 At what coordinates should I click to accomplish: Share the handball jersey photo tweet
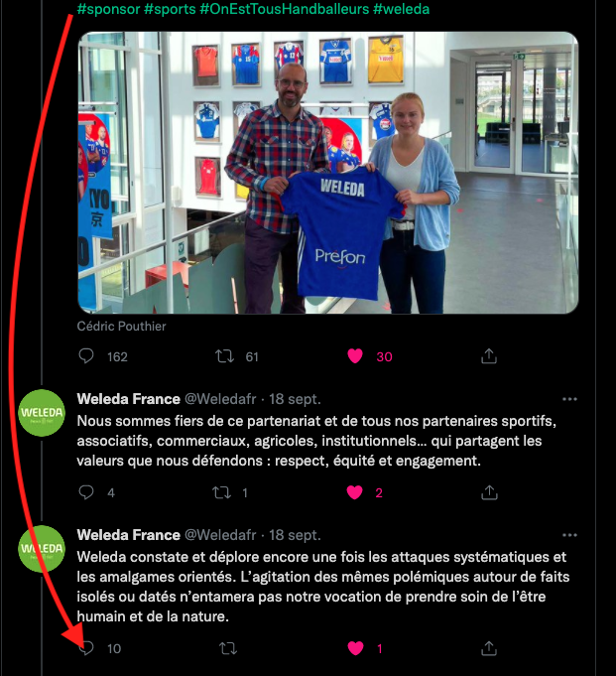coord(489,356)
